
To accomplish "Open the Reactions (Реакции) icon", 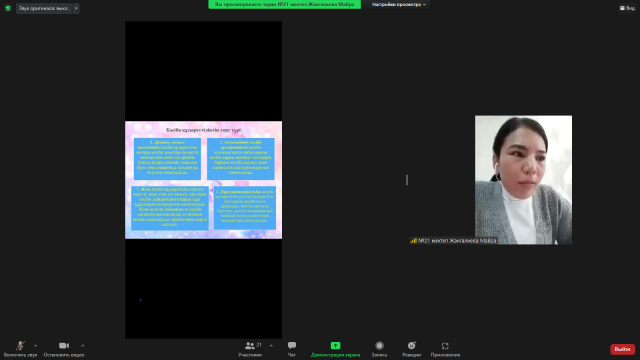I will click(411, 346).
